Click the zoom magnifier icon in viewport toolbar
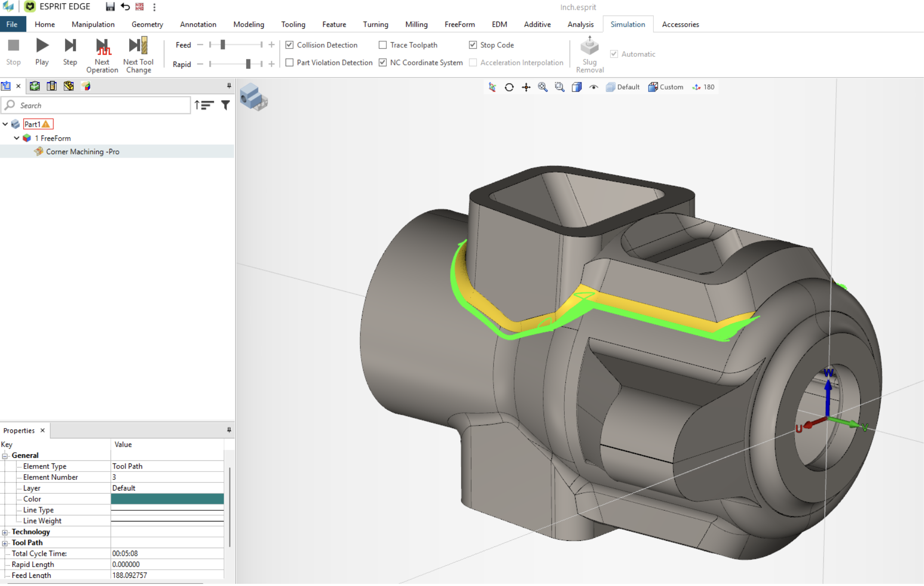 (542, 87)
